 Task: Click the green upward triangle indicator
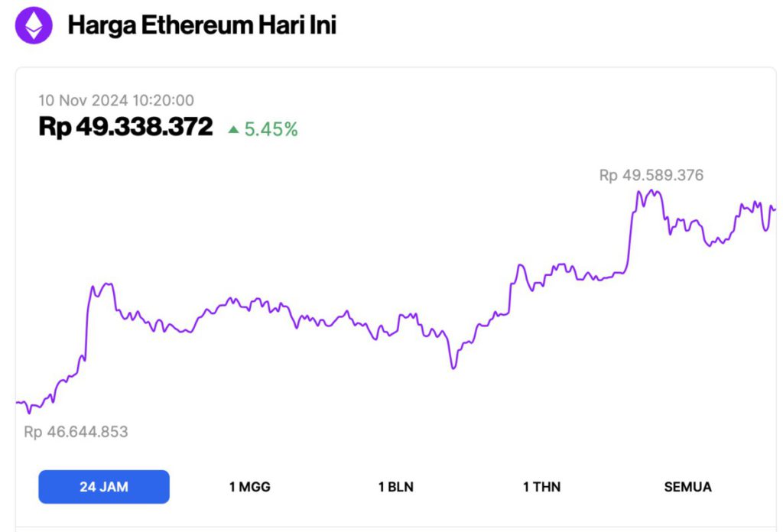coord(233,130)
